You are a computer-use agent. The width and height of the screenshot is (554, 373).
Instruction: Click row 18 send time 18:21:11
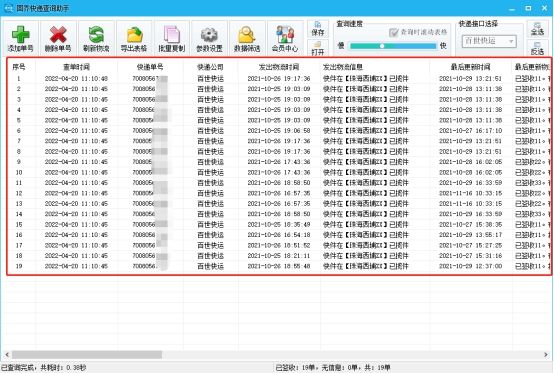[x=279, y=256]
